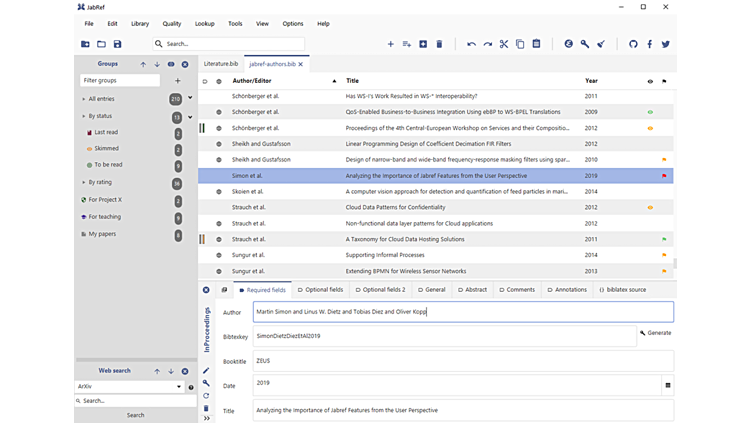Save the library using the disk icon
This screenshot has height=423, width=752.
pyautogui.click(x=118, y=44)
